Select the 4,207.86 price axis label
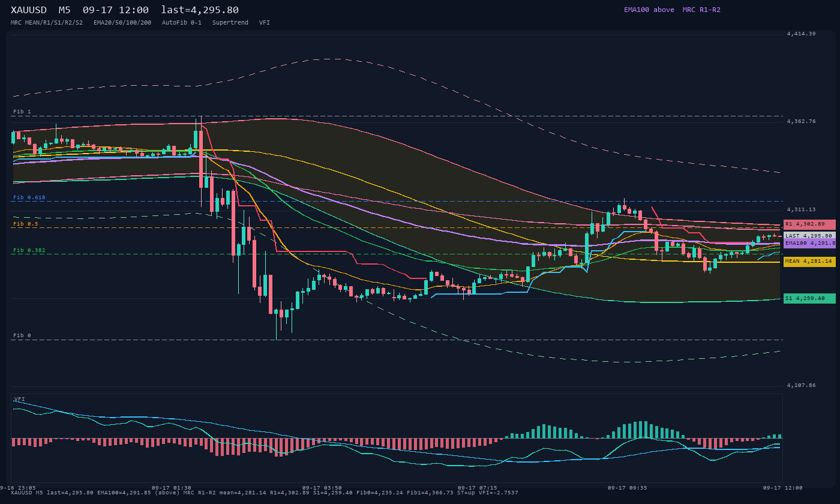 pyautogui.click(x=801, y=385)
